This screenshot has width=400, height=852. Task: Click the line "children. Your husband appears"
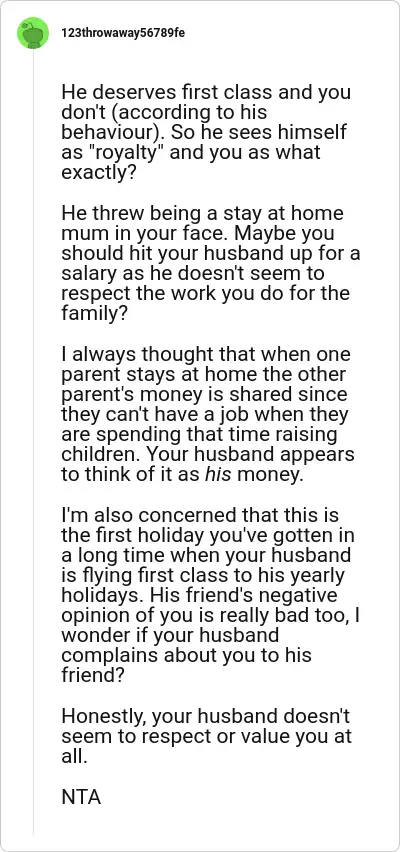pos(208,454)
